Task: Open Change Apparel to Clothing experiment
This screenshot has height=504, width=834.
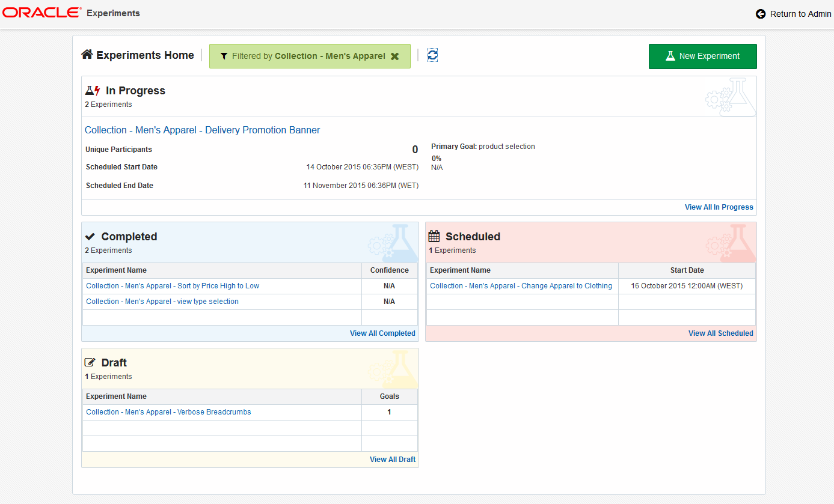Action: 521,286
